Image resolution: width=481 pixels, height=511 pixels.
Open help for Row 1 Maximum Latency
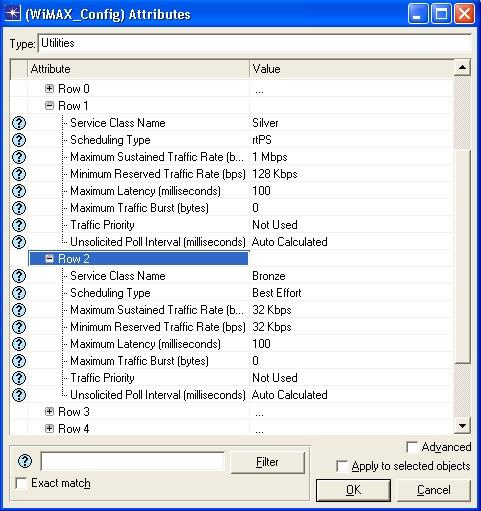(x=19, y=191)
